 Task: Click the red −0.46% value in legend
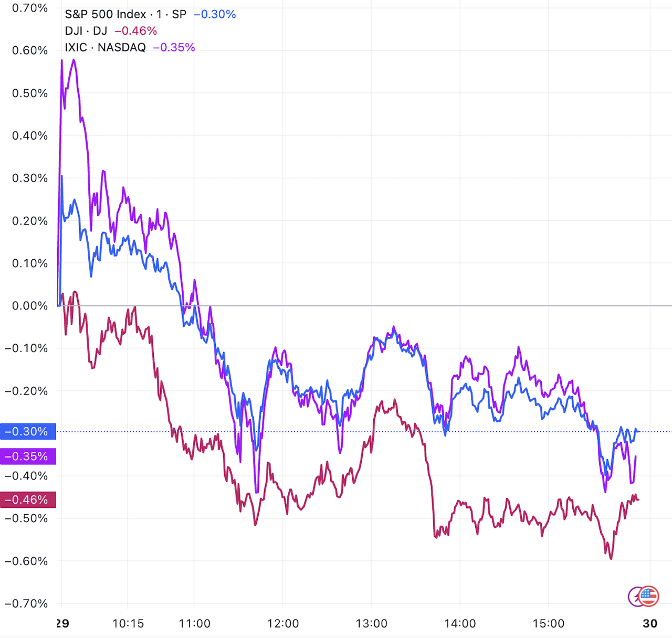click(x=135, y=31)
